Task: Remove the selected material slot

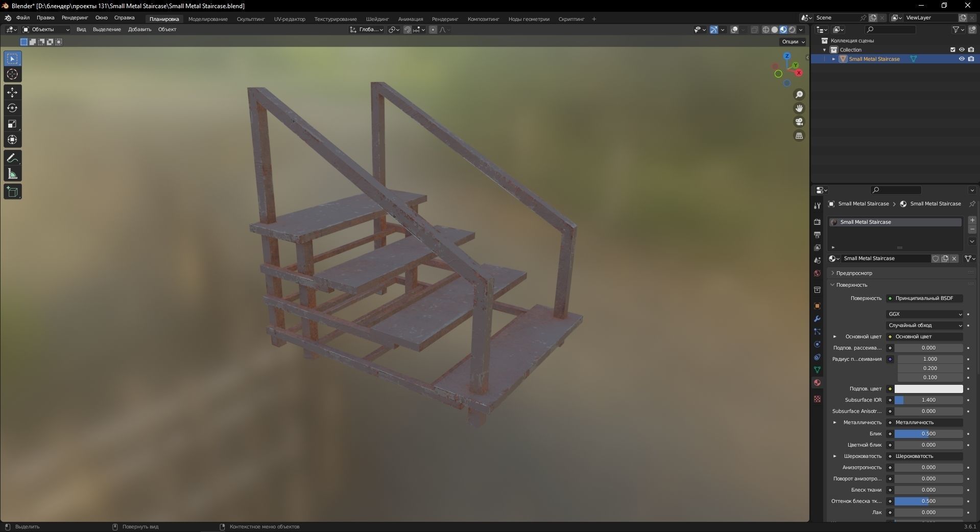Action: pos(972,229)
